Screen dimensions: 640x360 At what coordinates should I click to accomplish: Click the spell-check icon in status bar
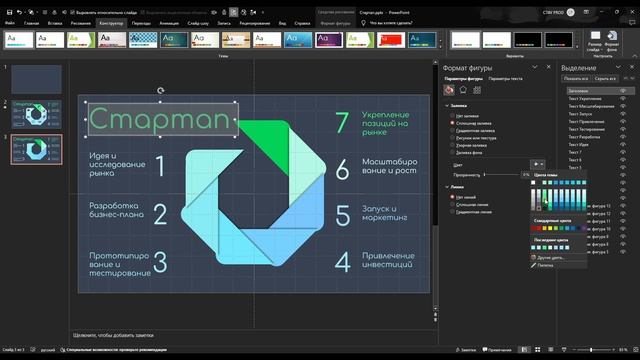[33, 350]
